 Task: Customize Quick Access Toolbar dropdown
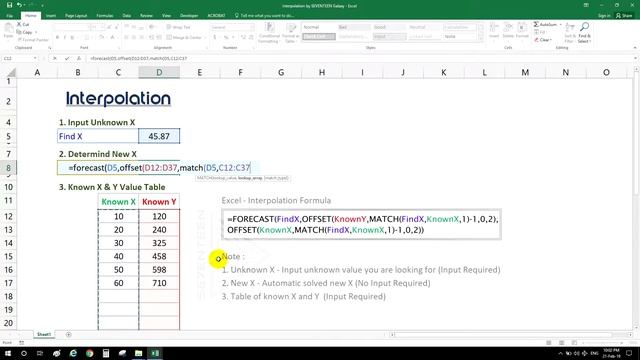pyautogui.click(x=42, y=5)
